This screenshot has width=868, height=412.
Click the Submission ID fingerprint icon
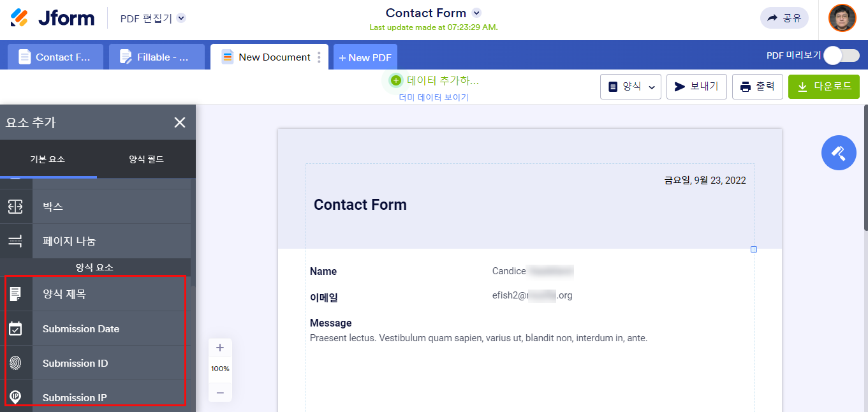point(15,363)
